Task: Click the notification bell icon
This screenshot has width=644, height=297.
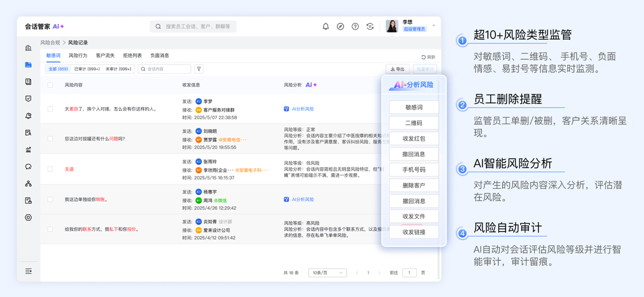Action: [326, 27]
